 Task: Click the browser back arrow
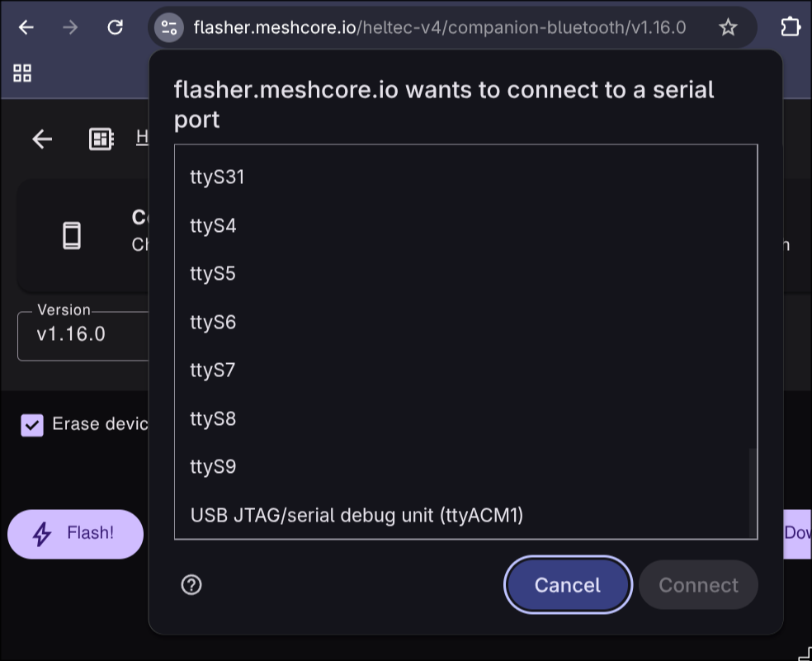pos(26,27)
